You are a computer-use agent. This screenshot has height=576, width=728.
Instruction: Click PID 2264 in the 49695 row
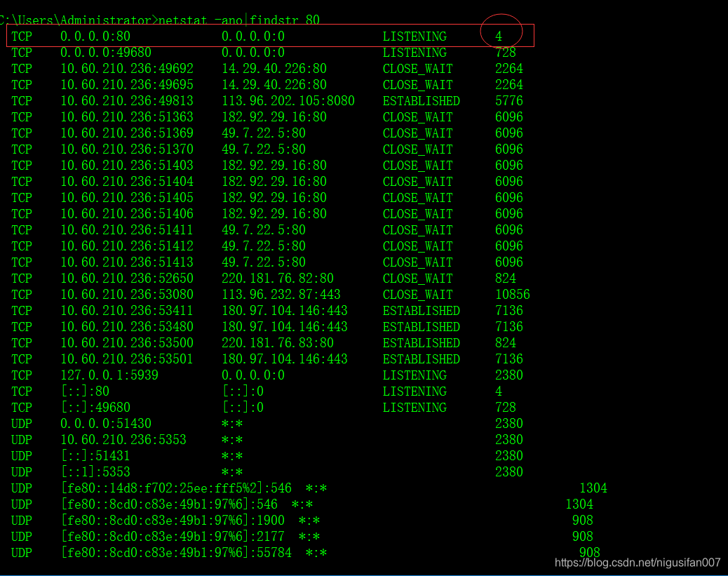509,85
